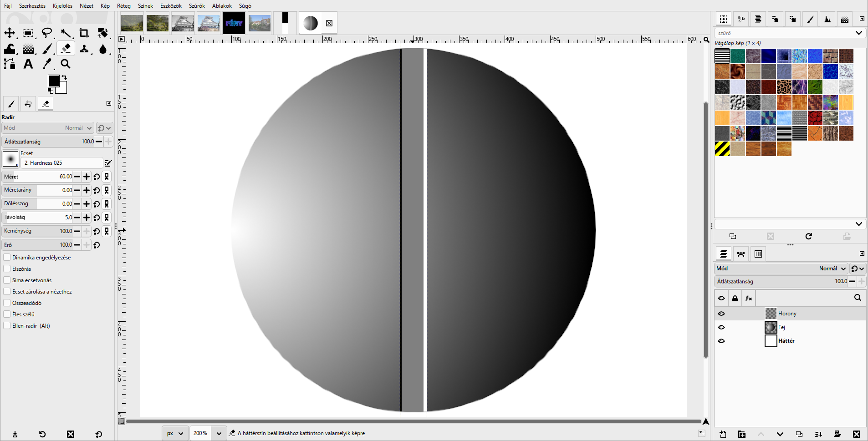
Task: Click the brush name field Hardness 025
Action: click(62, 163)
